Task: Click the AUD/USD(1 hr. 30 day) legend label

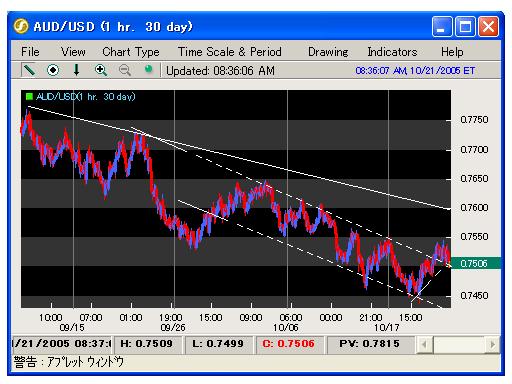Action: [x=86, y=97]
